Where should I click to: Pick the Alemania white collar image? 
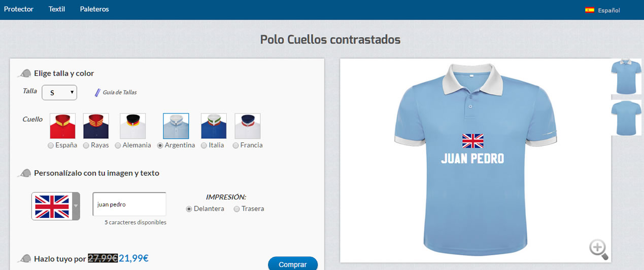point(133,126)
